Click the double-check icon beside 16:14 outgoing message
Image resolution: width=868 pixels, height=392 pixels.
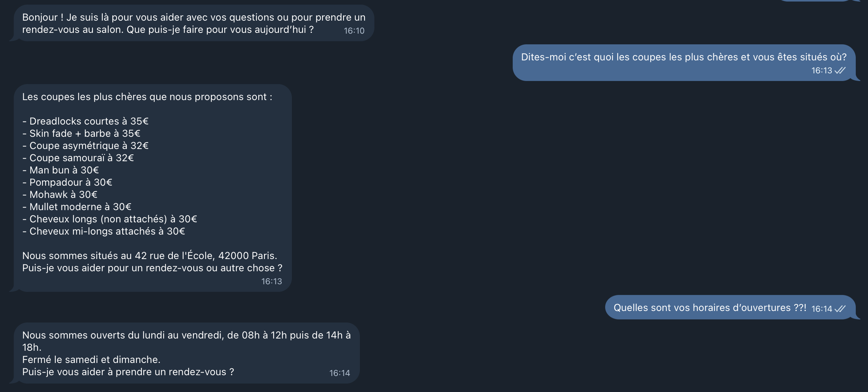point(840,309)
